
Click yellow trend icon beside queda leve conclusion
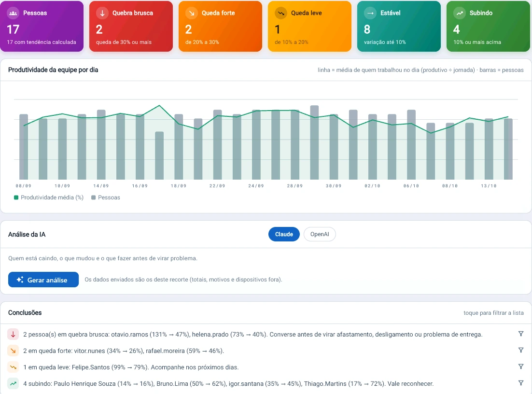(x=13, y=367)
